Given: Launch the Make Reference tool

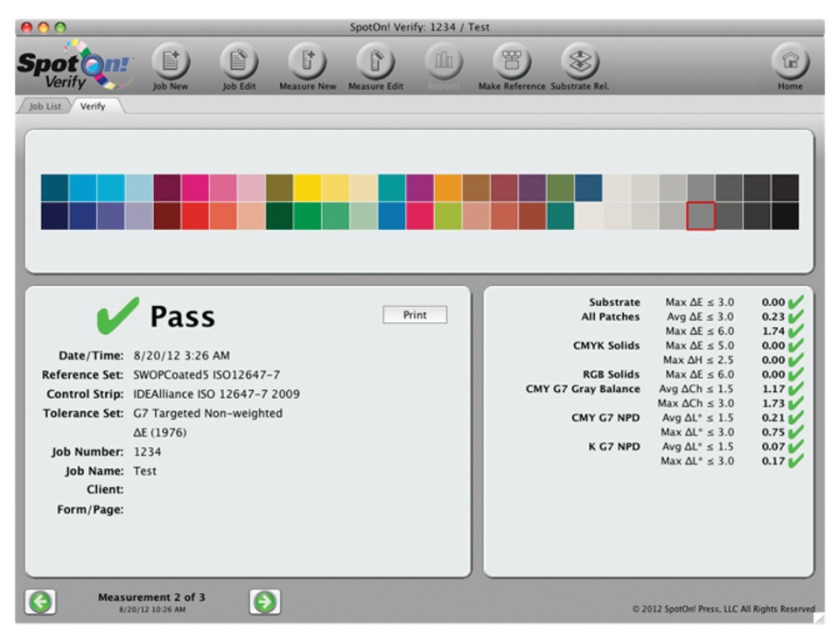Looking at the screenshot, I should [x=512, y=61].
